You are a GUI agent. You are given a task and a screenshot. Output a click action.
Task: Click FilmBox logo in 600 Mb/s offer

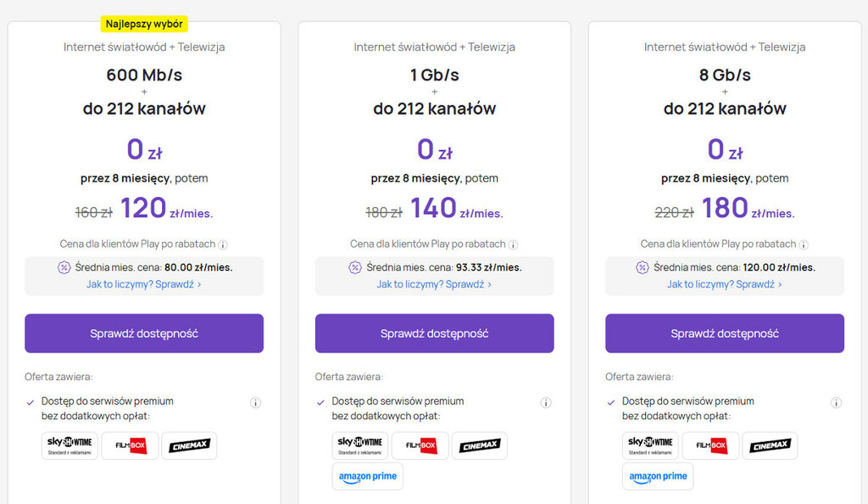[x=130, y=445]
